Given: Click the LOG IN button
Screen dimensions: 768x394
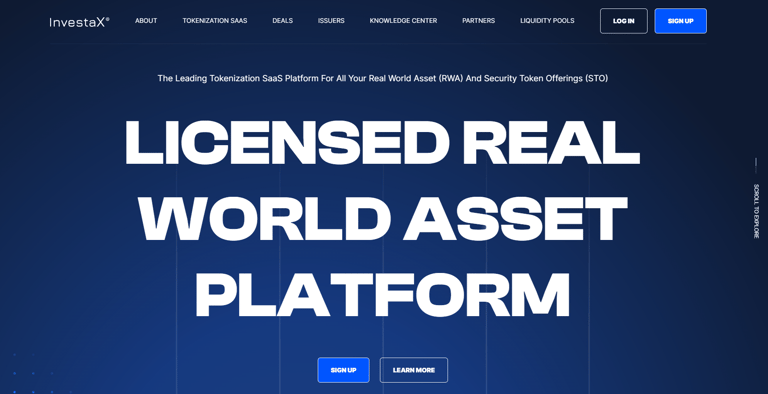Looking at the screenshot, I should (x=624, y=21).
